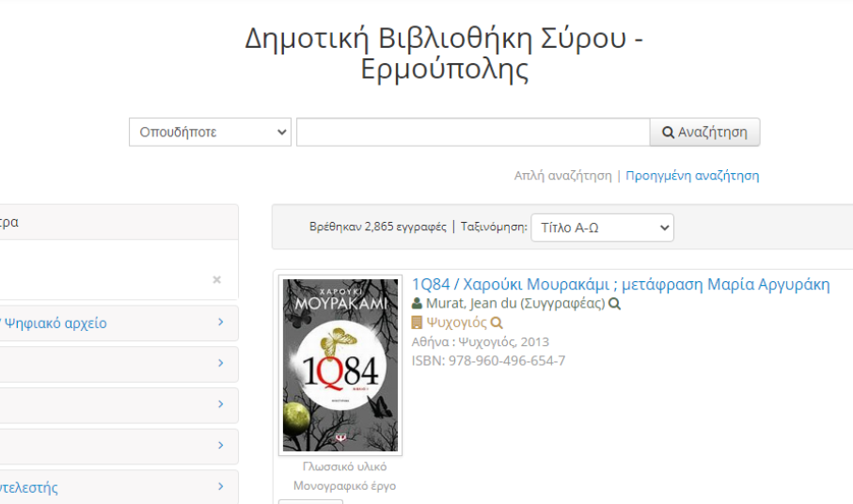Switch to Απλή αναζήτηση simple search

pos(562,176)
